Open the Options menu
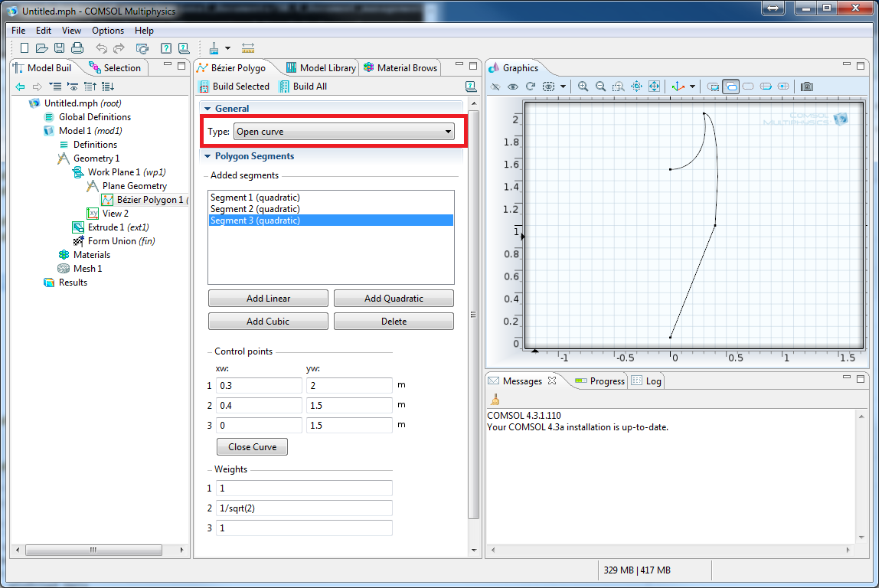Image resolution: width=882 pixels, height=588 pixels. tap(108, 31)
